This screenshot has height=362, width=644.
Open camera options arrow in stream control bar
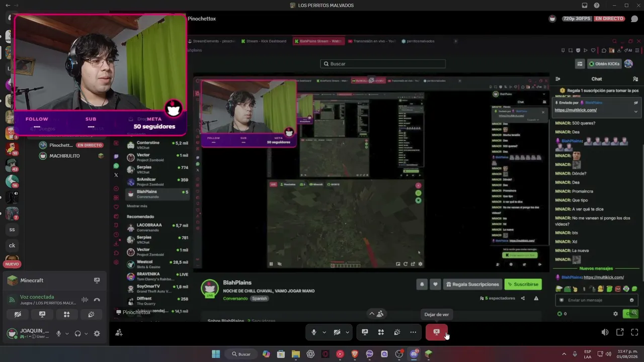tap(347, 332)
